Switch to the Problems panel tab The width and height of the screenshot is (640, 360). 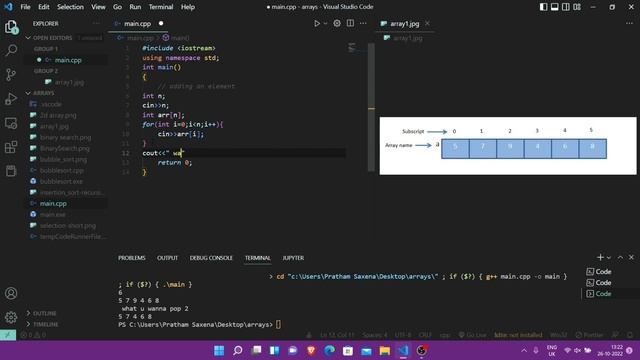(x=131, y=258)
